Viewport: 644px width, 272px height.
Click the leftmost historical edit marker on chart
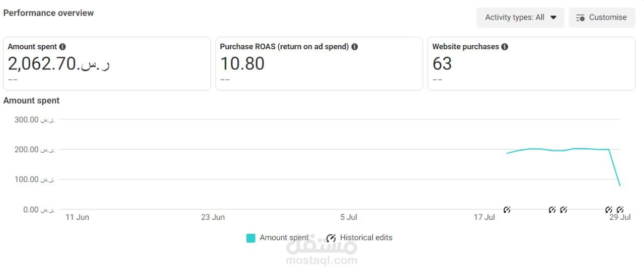click(507, 210)
